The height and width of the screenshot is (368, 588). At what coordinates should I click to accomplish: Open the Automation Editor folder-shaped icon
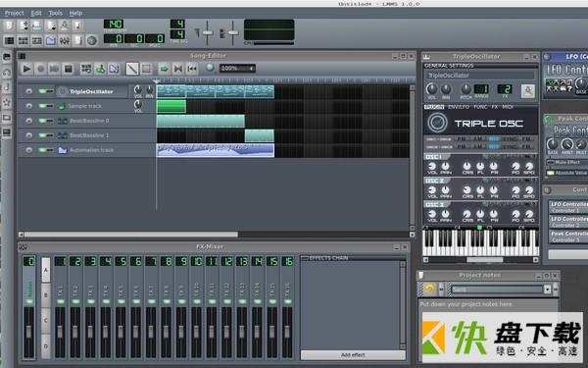[51, 40]
